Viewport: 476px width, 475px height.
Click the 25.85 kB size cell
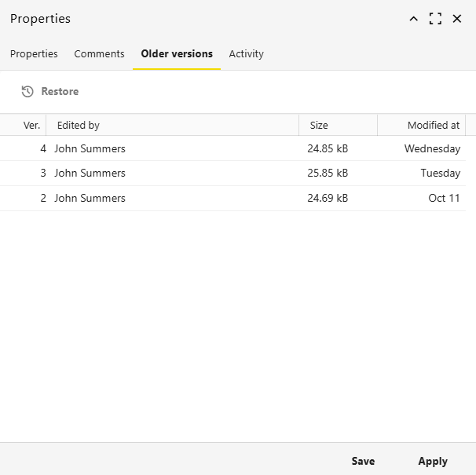[x=328, y=173]
